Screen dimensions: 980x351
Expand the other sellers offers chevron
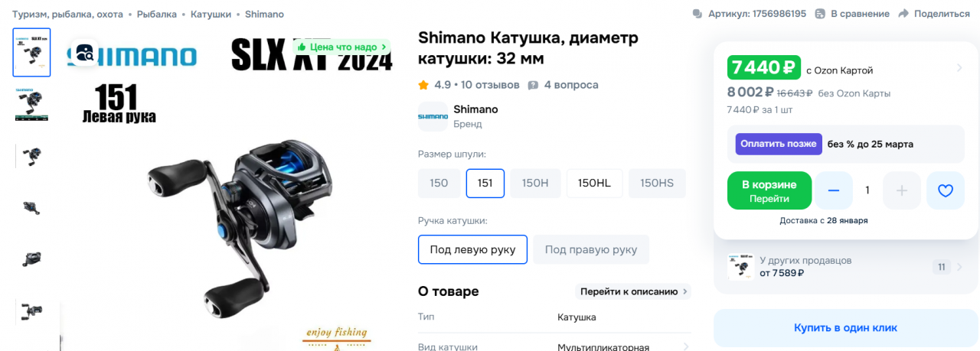pyautogui.click(x=959, y=267)
